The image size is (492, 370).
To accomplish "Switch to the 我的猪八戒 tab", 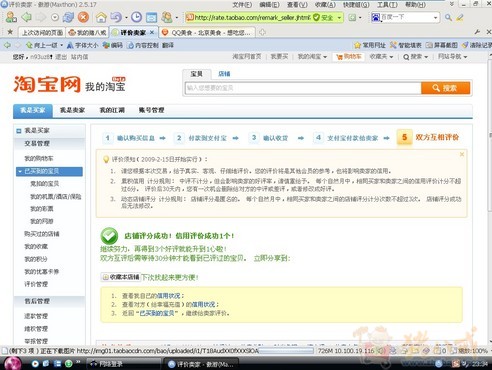I will tap(87, 32).
